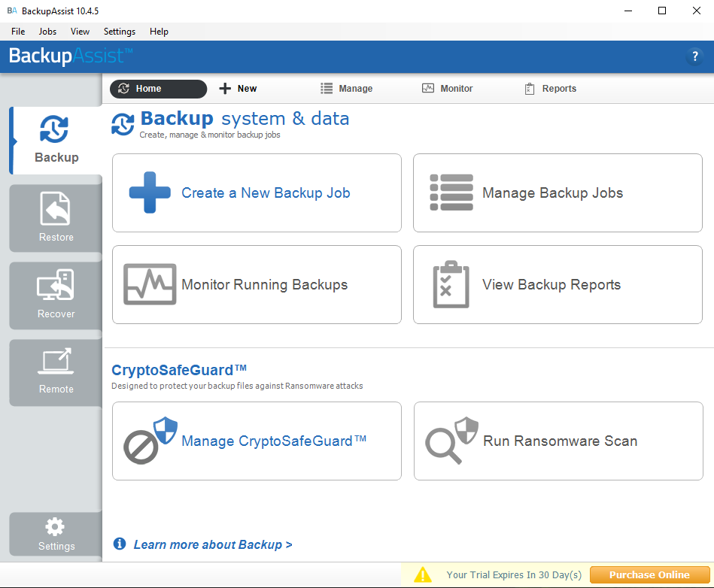Click the BA application icon in title bar
The height and width of the screenshot is (588, 714).
[x=12, y=11]
